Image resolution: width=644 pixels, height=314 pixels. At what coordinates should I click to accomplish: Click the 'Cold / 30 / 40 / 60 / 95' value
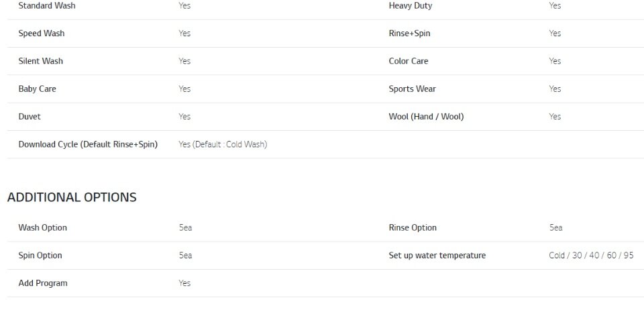pyautogui.click(x=592, y=255)
